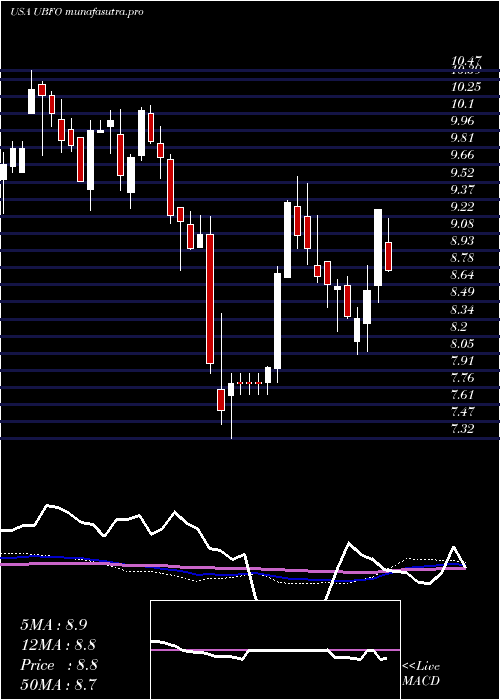Click the '<<Live MACD' label
Image resolution: width=500 pixels, height=700 pixels.
pos(421,674)
